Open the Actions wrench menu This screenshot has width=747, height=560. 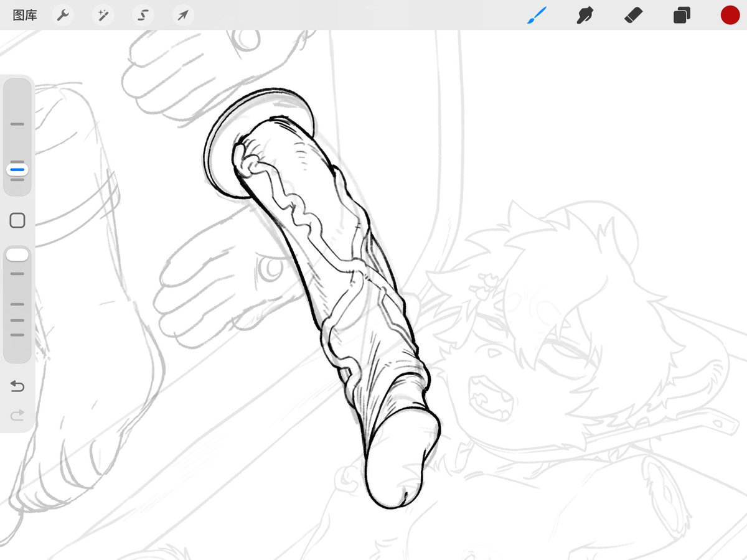coord(62,15)
